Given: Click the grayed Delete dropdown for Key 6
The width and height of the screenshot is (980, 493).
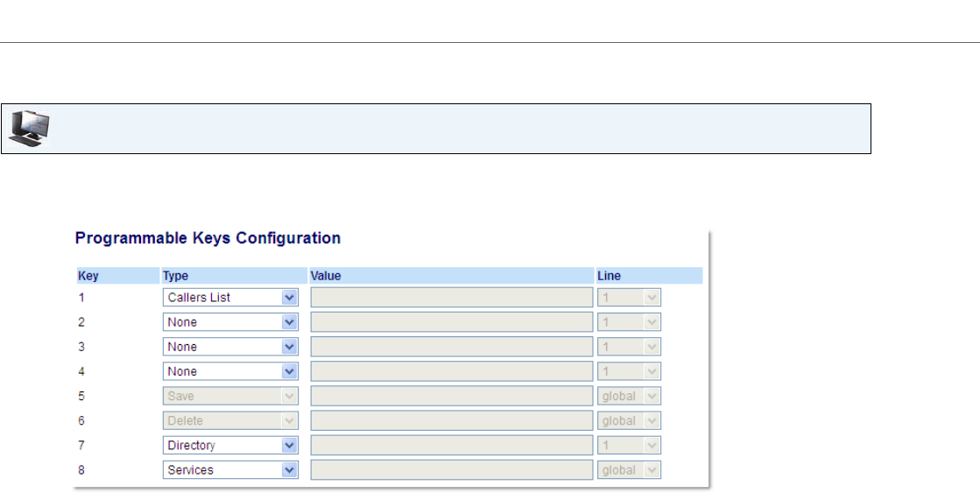Looking at the screenshot, I should pyautogui.click(x=230, y=421).
